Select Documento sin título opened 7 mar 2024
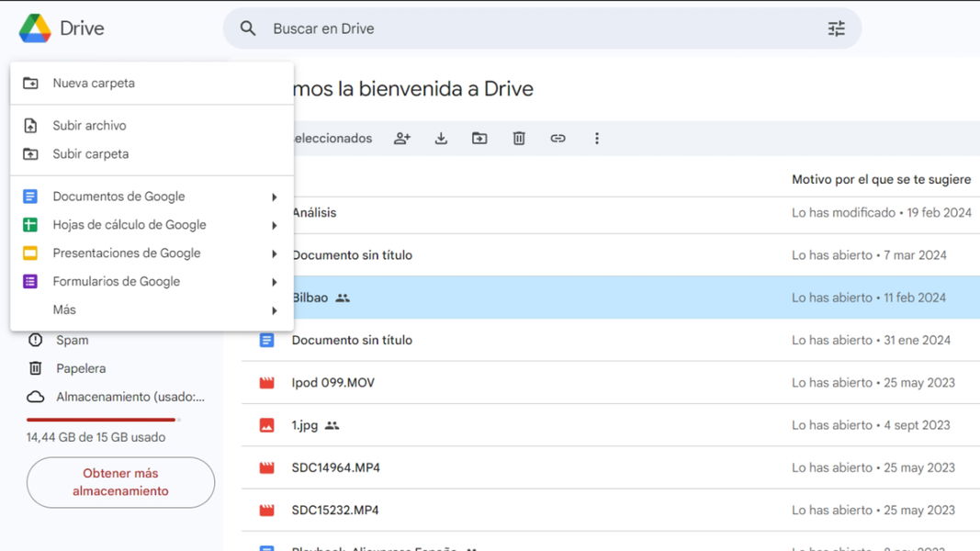 [x=352, y=255]
